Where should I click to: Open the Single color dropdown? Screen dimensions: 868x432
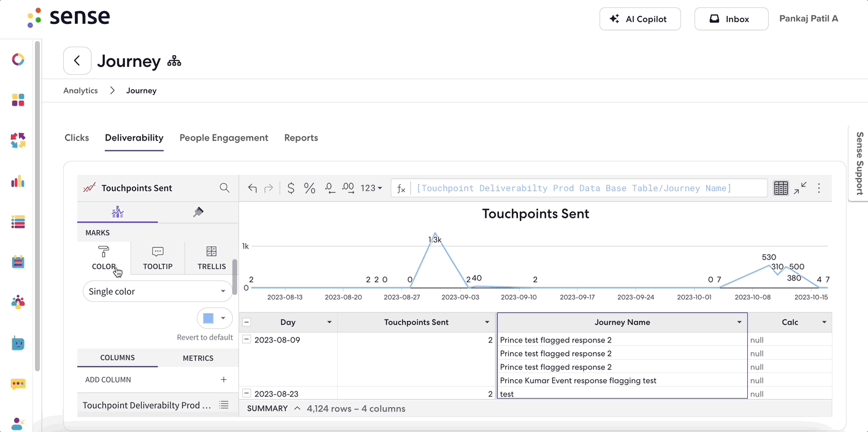point(158,291)
